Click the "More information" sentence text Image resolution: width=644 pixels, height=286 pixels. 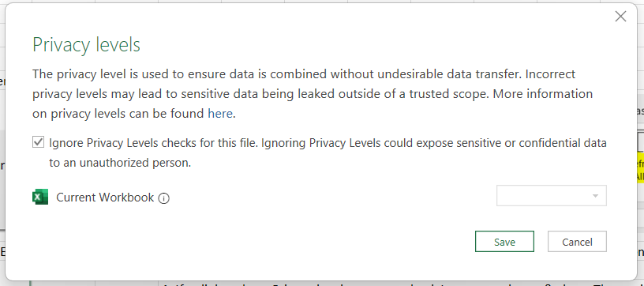542,94
